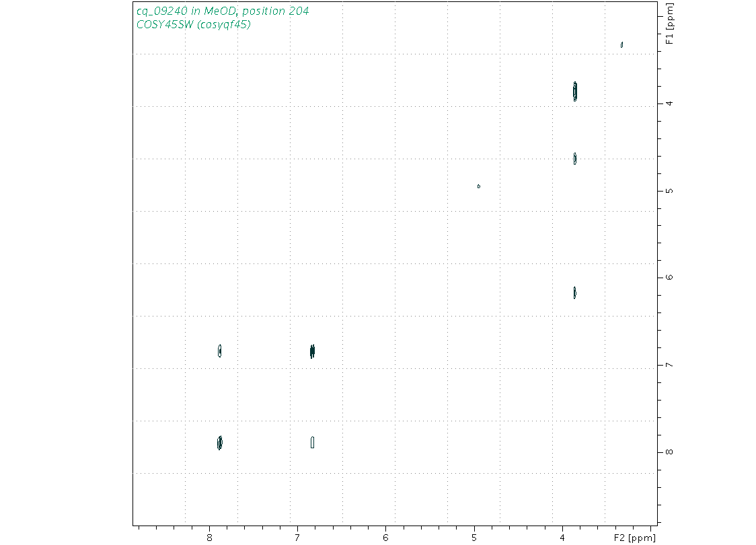Pick cross peak at F2 6.85, F1 7.9
This screenshot has width=756, height=545.
point(313,442)
